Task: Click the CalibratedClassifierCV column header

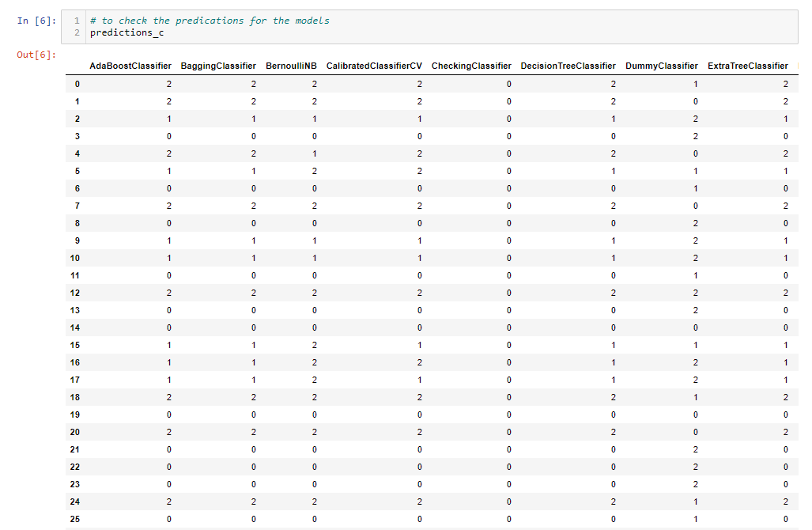Action: [374, 66]
